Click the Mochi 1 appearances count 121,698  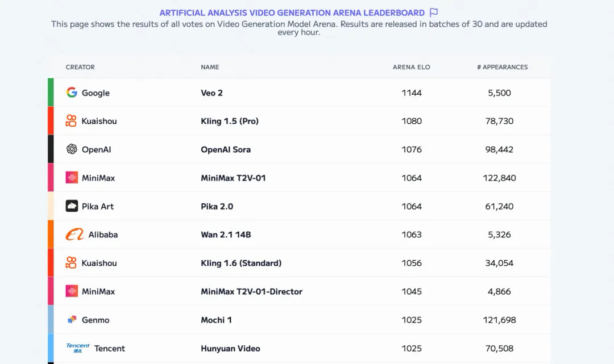tap(499, 320)
